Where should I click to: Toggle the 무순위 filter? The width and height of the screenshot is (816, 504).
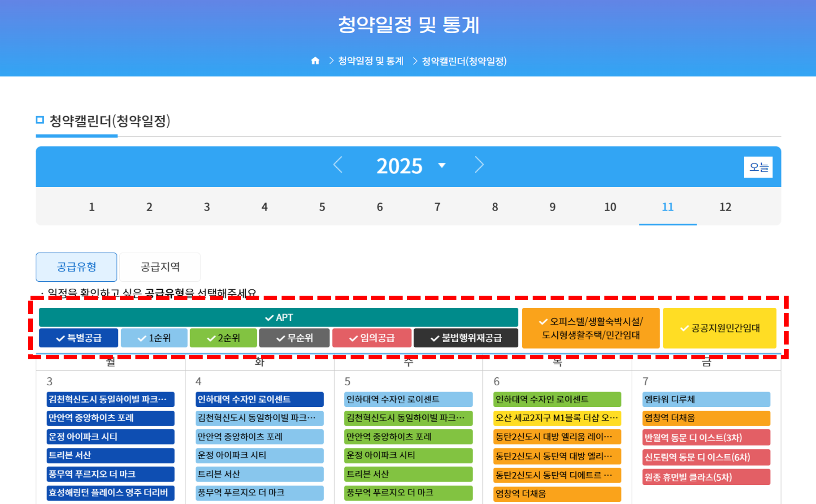point(294,338)
